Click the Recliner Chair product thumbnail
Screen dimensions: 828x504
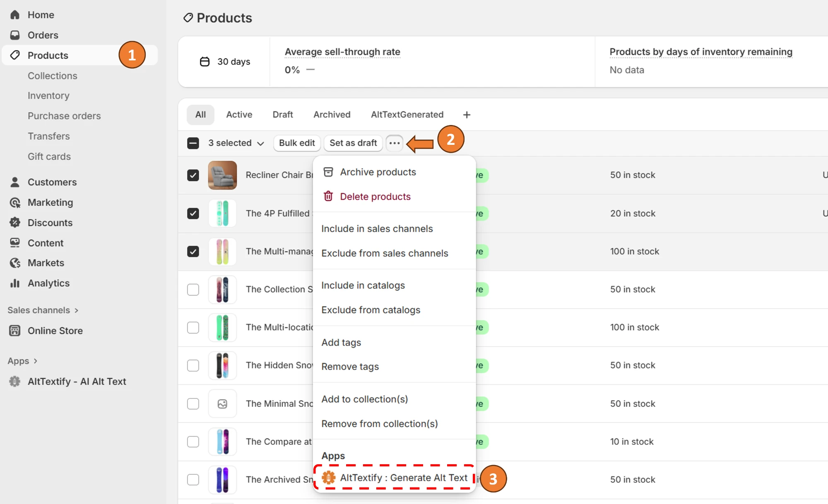(222, 175)
